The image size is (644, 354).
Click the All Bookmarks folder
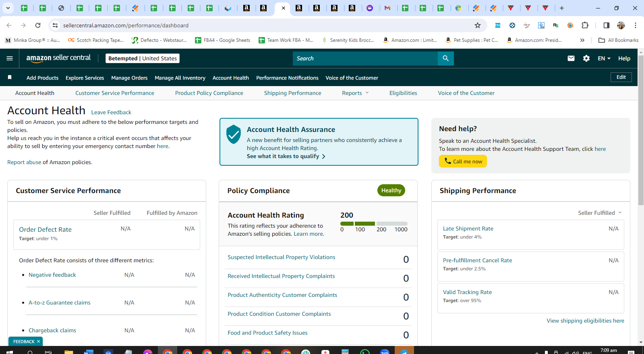coord(619,40)
